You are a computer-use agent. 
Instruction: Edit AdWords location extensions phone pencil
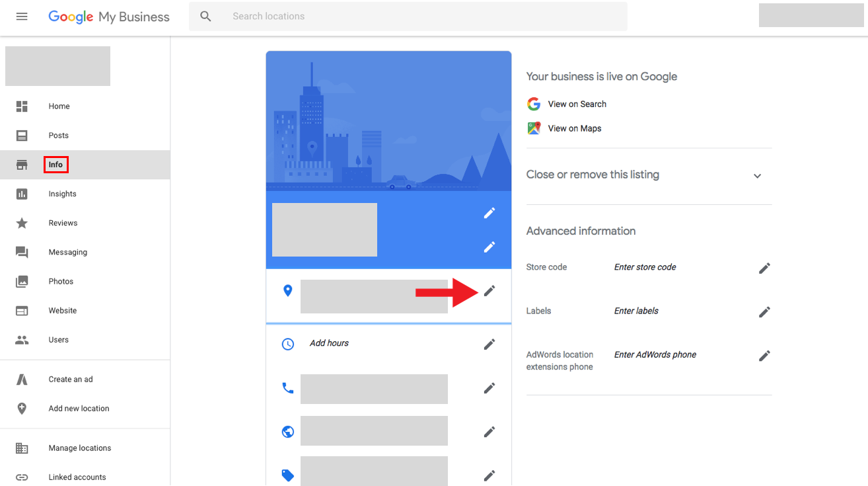[x=764, y=356]
